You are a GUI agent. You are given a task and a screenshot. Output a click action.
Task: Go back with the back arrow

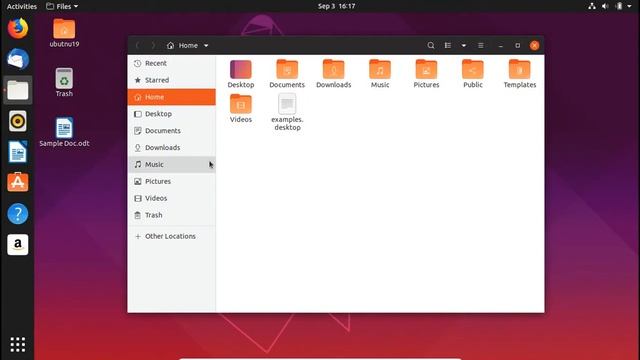138,45
